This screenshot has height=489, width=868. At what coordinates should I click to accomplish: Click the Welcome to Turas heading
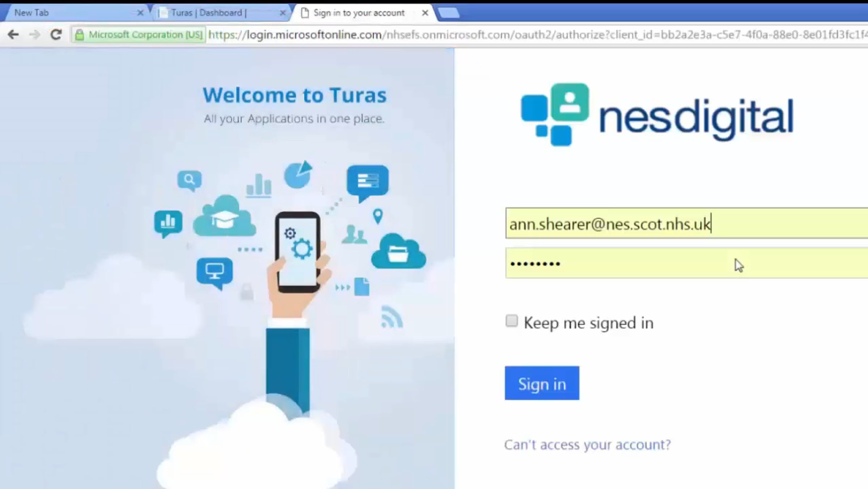[x=294, y=95]
